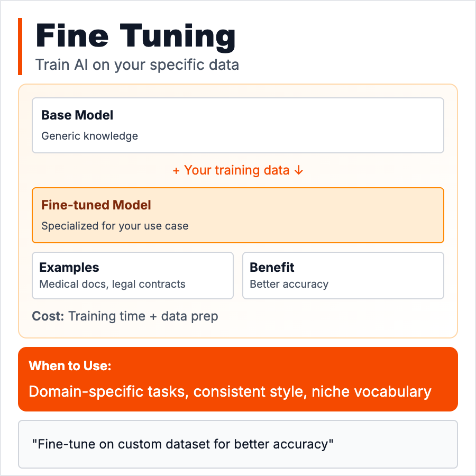Click the Generic knowledge description text

tap(89, 136)
